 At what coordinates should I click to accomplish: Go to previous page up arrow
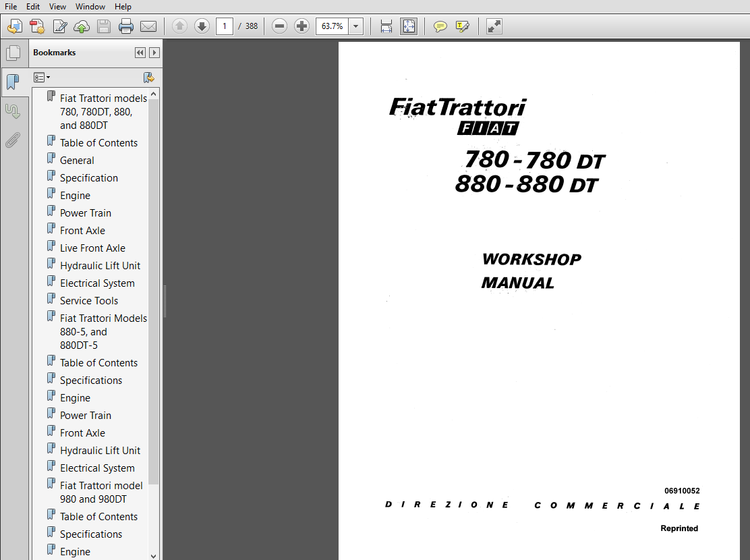coord(180,26)
